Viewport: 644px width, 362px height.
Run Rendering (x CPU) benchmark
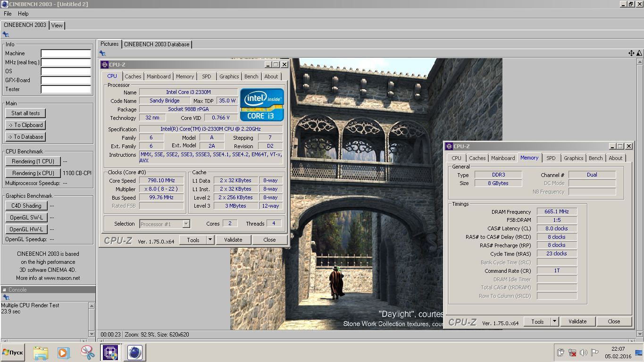point(33,173)
